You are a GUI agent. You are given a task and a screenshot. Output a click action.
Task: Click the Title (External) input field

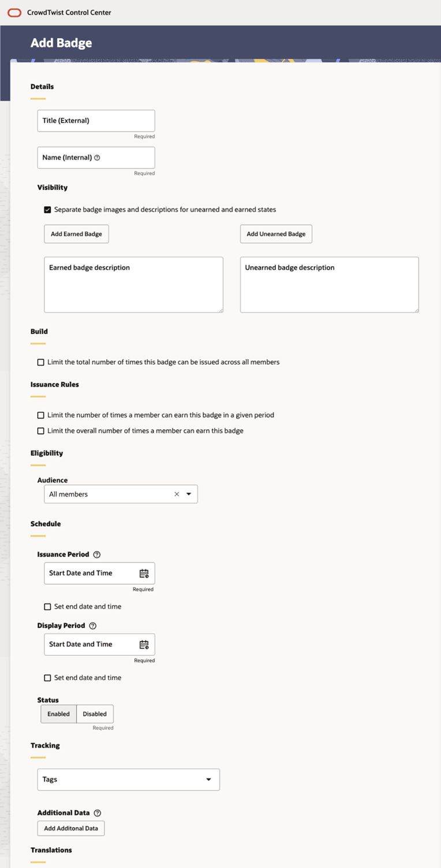(96, 121)
